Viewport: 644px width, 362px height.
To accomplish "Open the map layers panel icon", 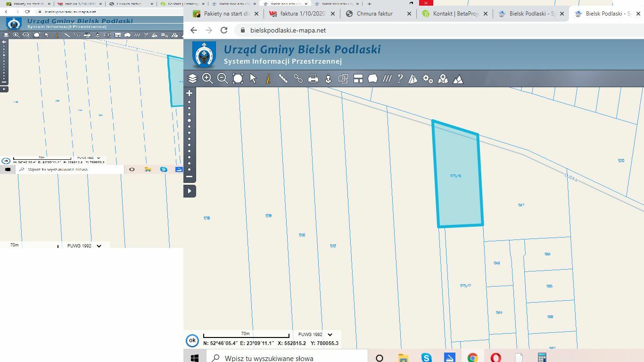I will pyautogui.click(x=192, y=79).
